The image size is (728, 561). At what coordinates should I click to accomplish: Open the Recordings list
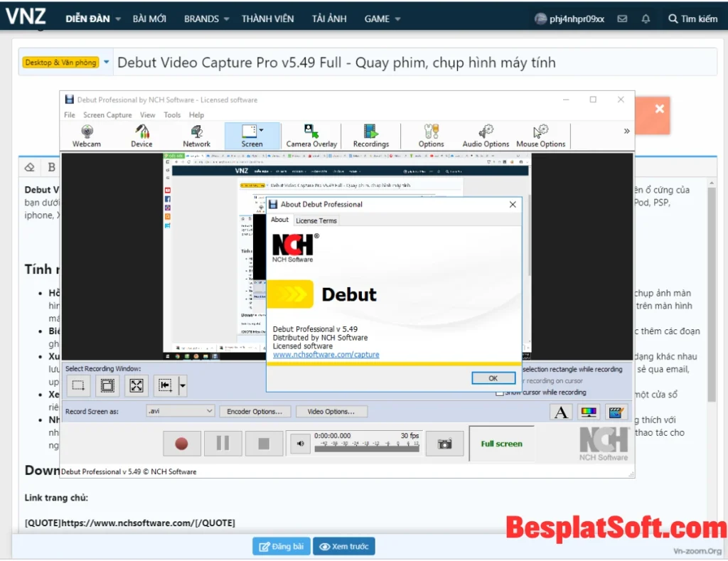click(x=370, y=135)
